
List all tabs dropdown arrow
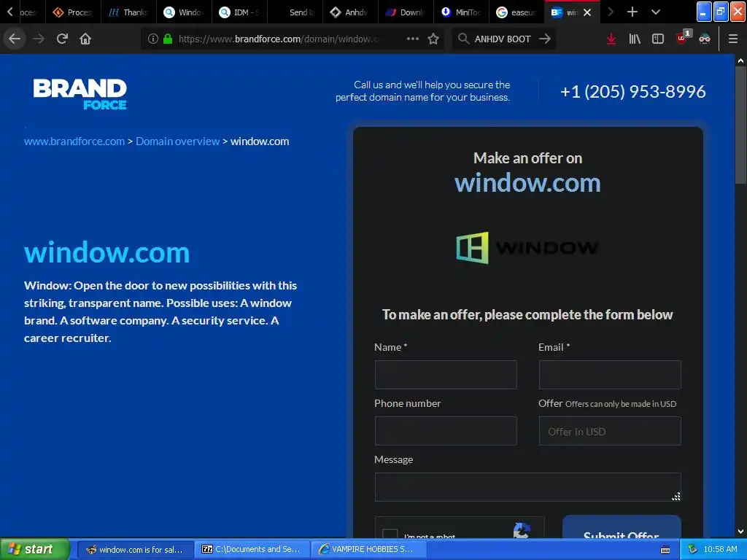pyautogui.click(x=656, y=12)
